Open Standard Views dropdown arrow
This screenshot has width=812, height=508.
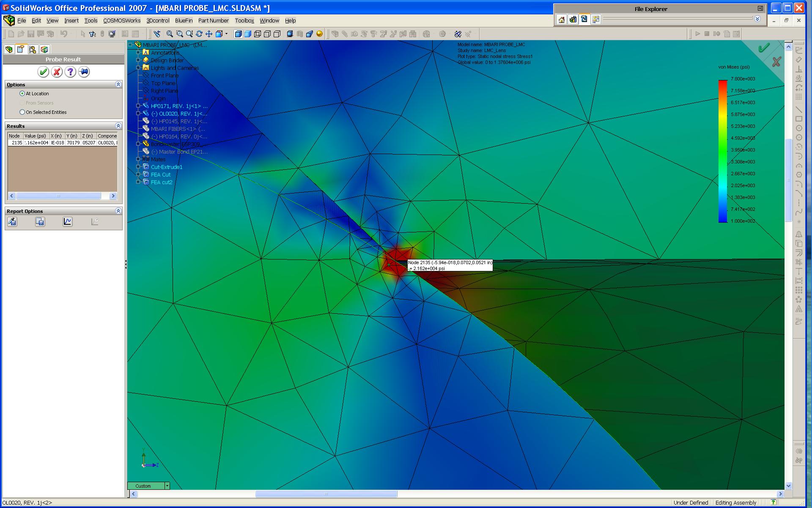click(226, 34)
